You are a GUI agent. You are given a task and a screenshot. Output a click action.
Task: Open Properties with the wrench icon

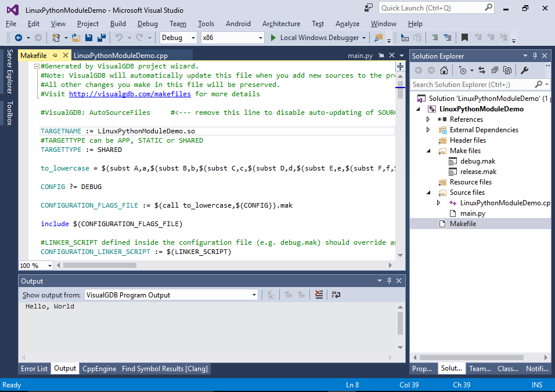pyautogui.click(x=524, y=70)
